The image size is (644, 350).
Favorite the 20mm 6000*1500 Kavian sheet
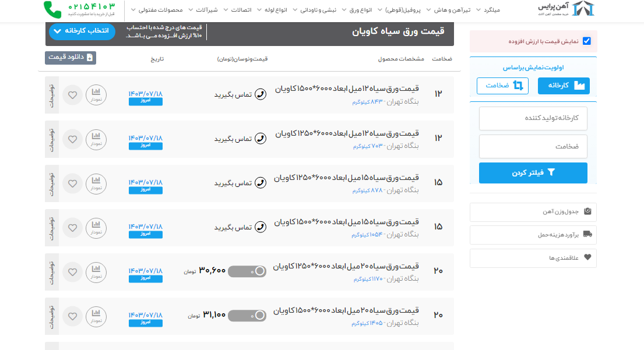[72, 316]
